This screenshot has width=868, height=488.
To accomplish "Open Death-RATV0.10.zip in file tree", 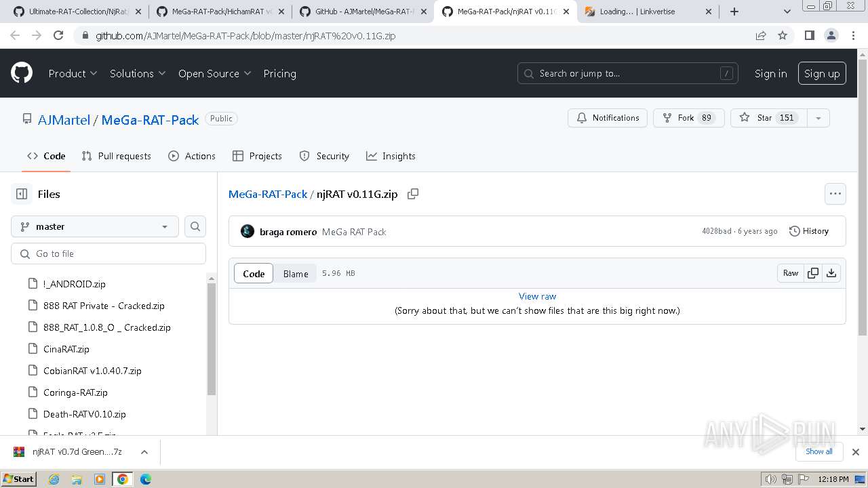I will click(84, 414).
